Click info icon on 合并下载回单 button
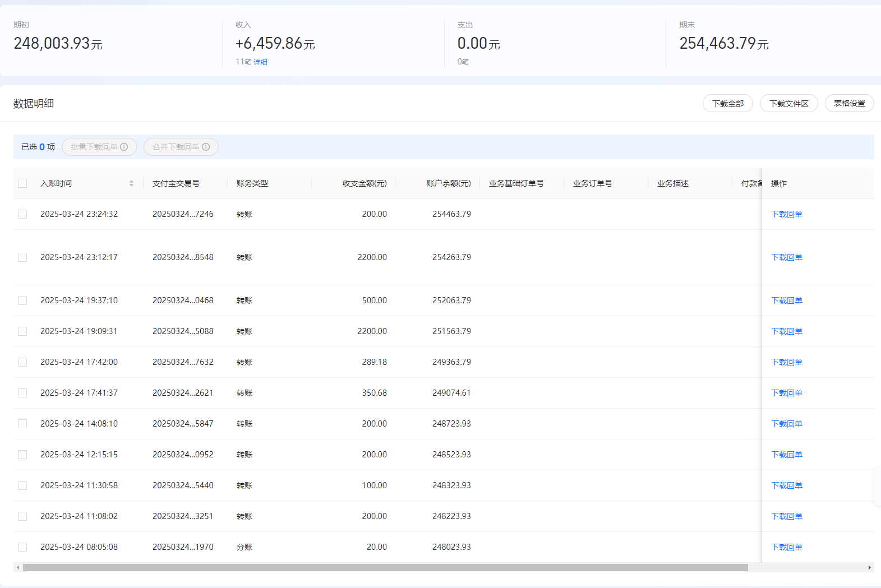Image resolution: width=881 pixels, height=588 pixels. click(206, 147)
